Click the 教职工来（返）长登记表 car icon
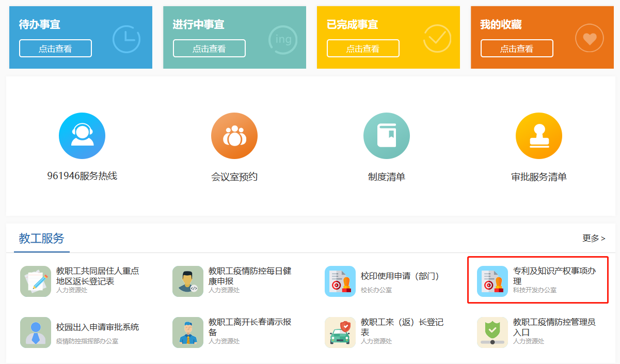The image size is (620, 364). (340, 333)
